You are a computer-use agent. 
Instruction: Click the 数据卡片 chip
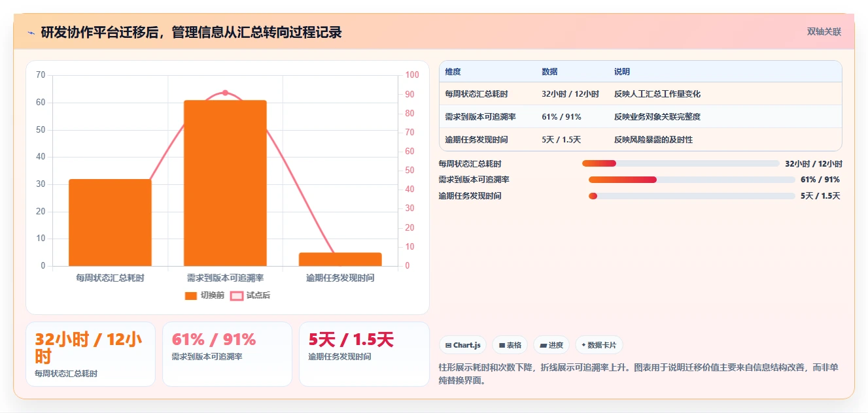599,345
